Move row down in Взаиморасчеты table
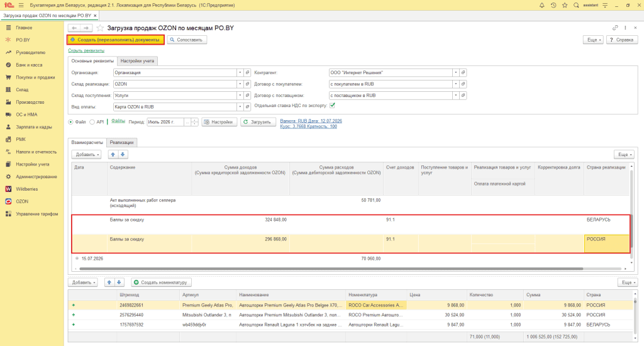The height and width of the screenshot is (346, 644). coord(123,155)
